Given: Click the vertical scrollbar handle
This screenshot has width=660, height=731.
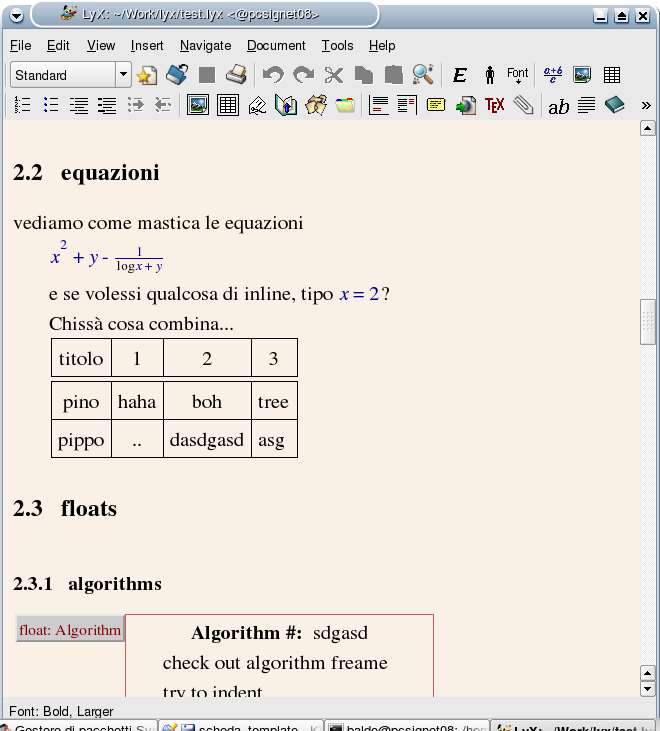Looking at the screenshot, I should [x=648, y=322].
